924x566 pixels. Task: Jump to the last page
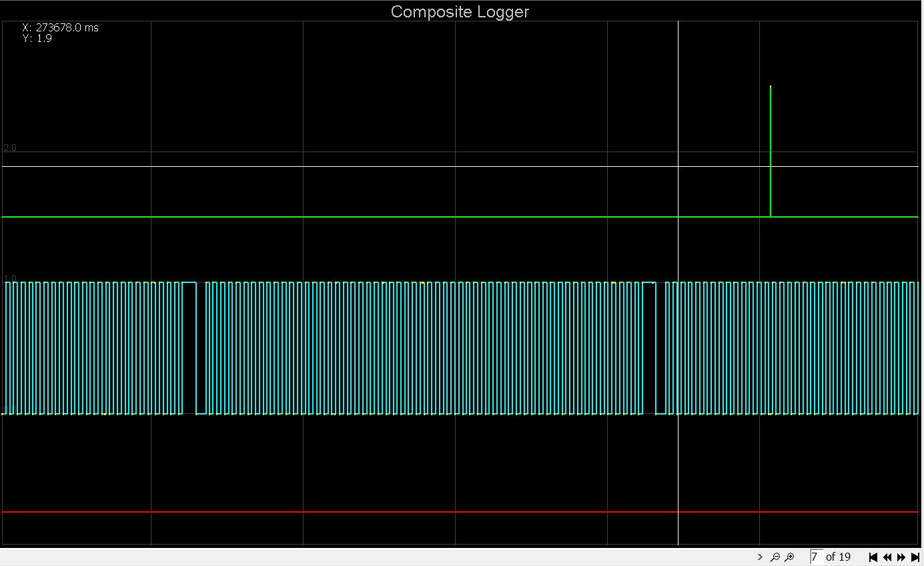pyautogui.click(x=915, y=557)
